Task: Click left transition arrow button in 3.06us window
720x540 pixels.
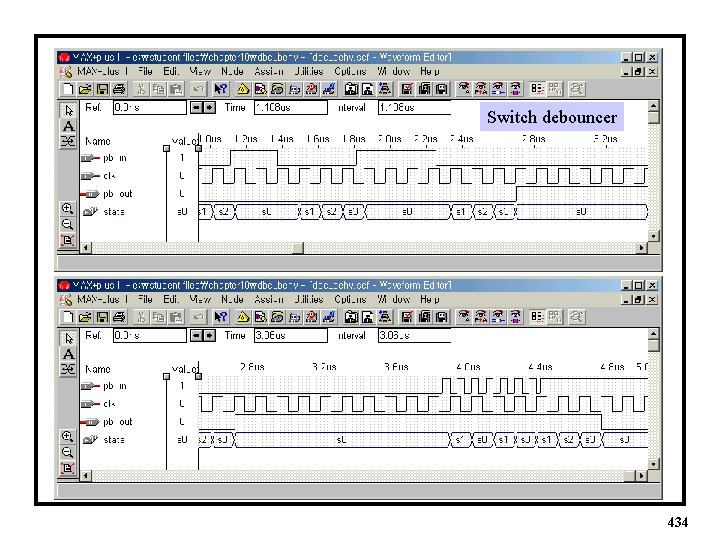Action: [196, 336]
